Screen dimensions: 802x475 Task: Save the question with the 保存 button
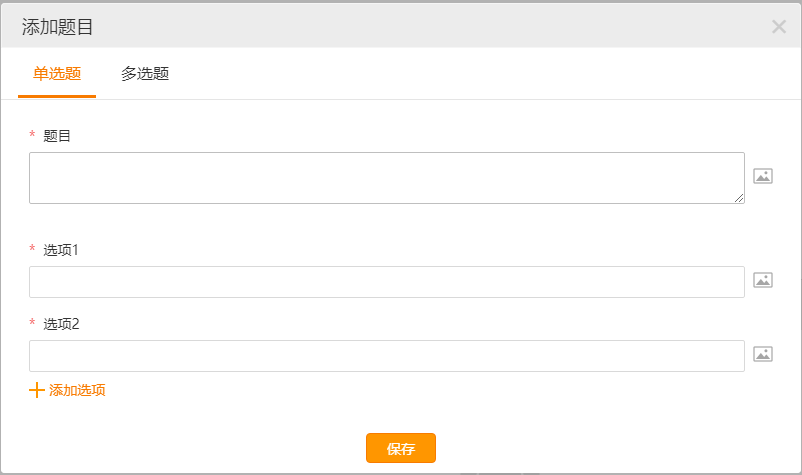(400, 448)
